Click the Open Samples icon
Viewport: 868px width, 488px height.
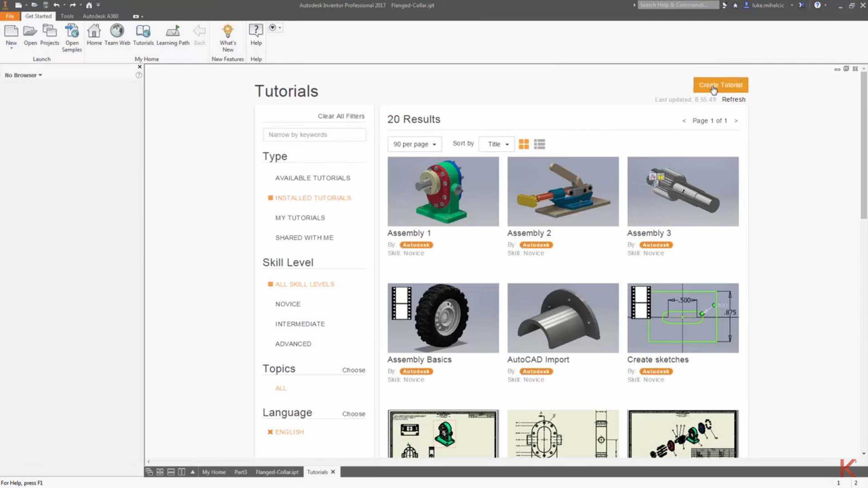(x=71, y=31)
